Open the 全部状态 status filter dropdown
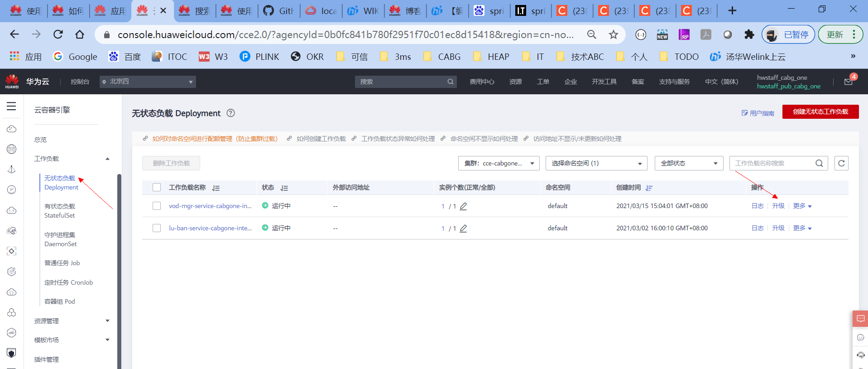868x369 pixels. tap(688, 163)
